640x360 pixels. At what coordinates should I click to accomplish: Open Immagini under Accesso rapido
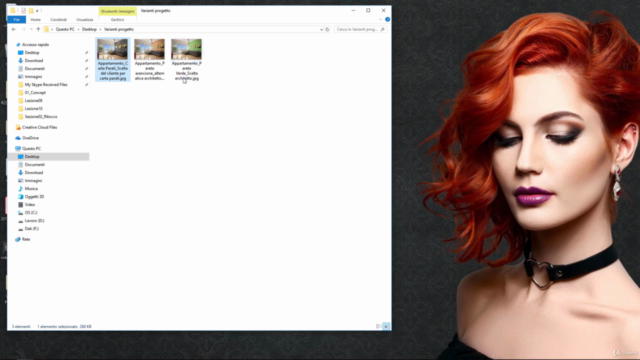click(33, 77)
